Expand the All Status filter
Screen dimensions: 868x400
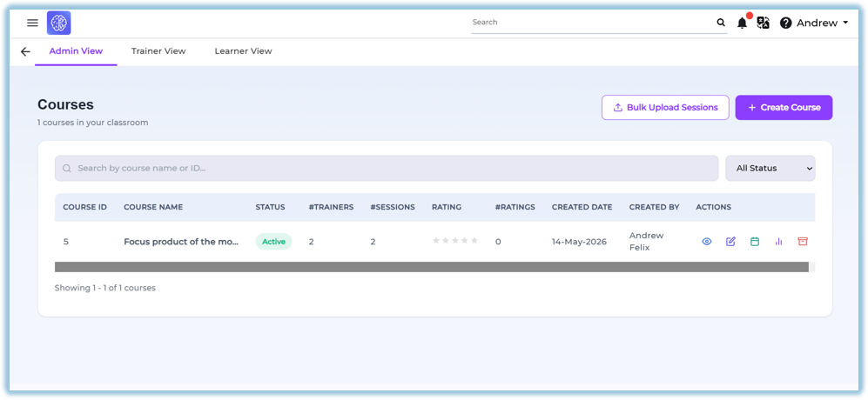(770, 168)
